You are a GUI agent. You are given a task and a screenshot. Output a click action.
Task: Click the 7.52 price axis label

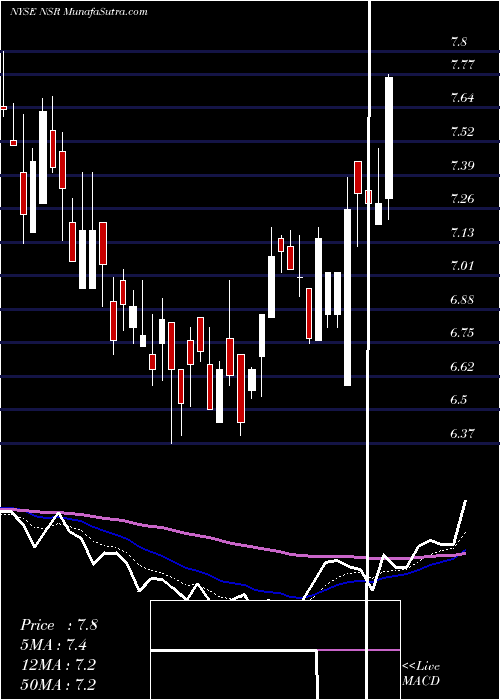462,132
